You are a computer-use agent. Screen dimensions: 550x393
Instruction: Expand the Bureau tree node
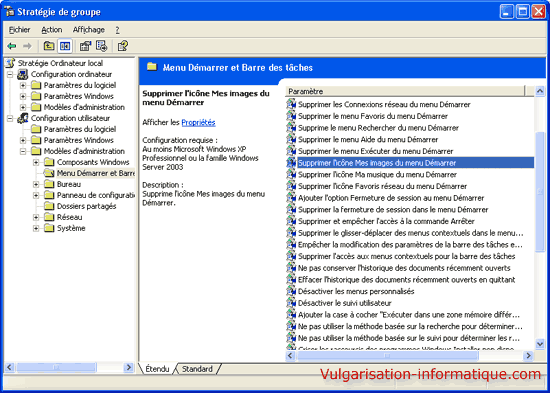point(36,184)
